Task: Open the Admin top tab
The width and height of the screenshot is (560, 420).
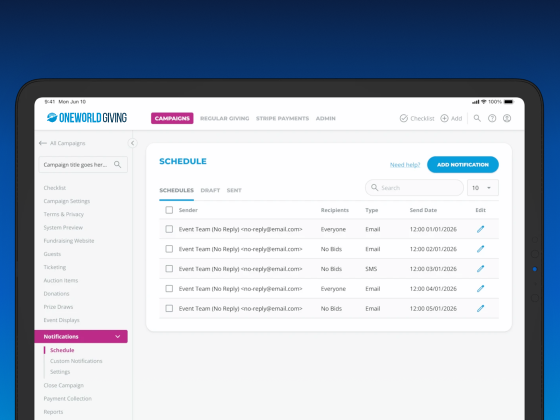Action: pyautogui.click(x=326, y=119)
